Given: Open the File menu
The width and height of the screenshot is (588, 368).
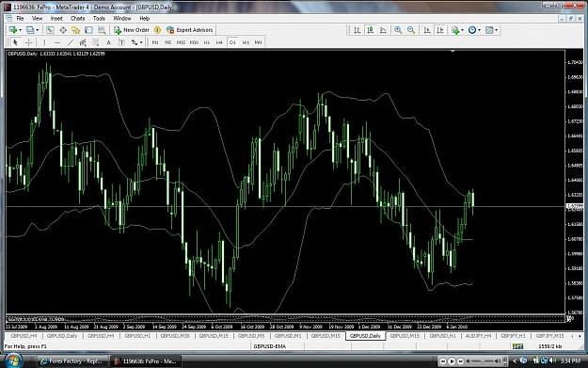Looking at the screenshot, I should click(20, 18).
